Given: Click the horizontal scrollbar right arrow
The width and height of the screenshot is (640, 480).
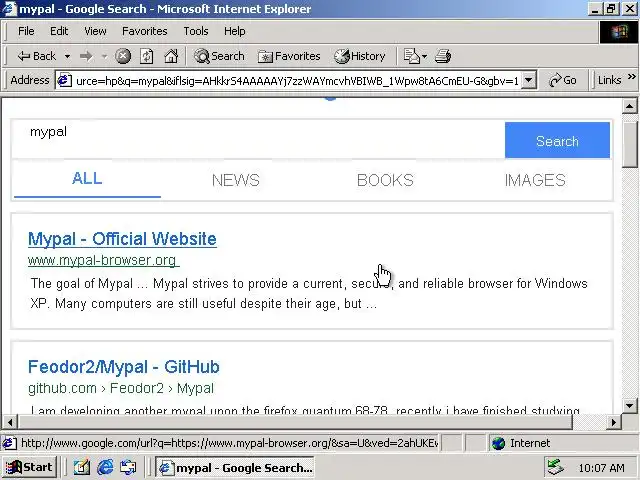Looking at the screenshot, I should coord(613,422).
